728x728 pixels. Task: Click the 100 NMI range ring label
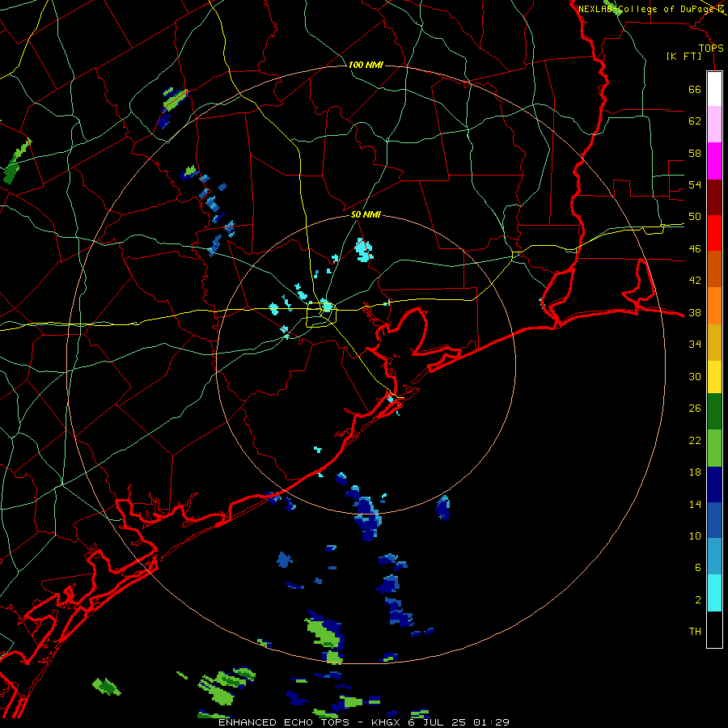point(366,65)
